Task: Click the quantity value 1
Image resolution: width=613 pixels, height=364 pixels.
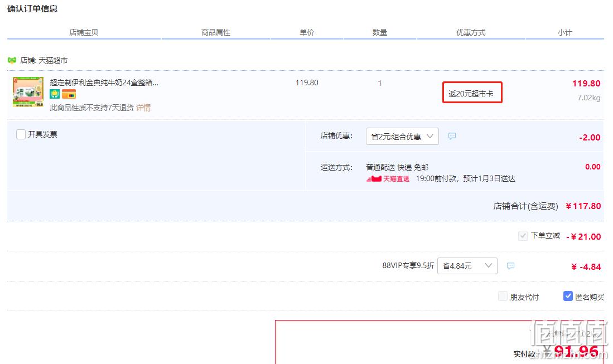Action: pos(380,83)
